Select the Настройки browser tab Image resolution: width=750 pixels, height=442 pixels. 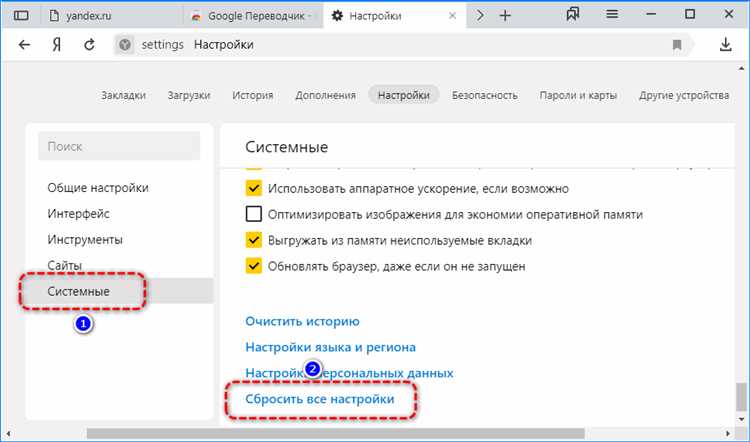coord(395,16)
